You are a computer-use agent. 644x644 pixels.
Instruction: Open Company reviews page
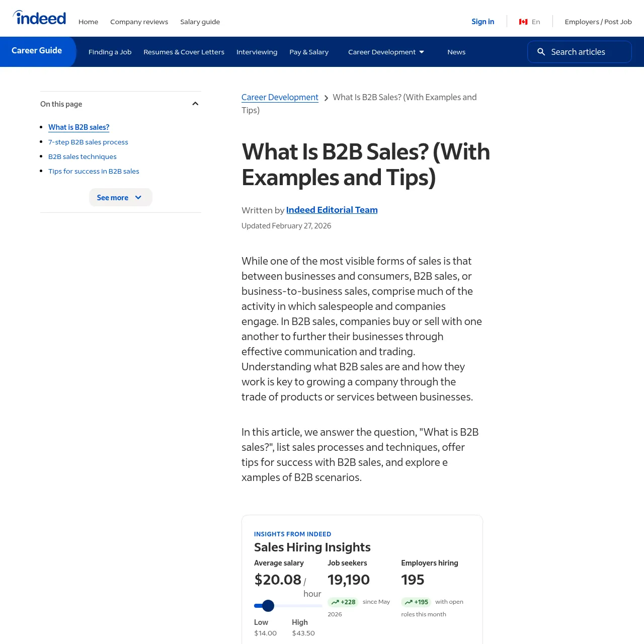coord(139,22)
